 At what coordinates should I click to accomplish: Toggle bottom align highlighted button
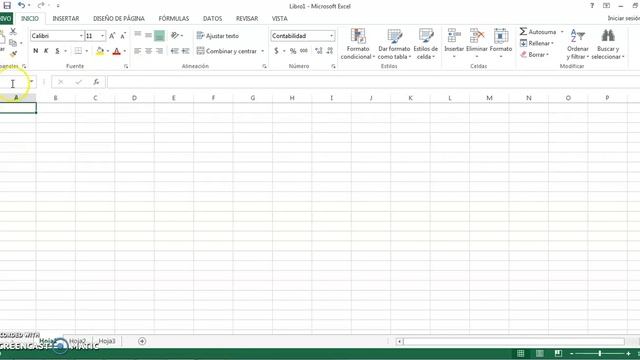pyautogui.click(x=159, y=36)
